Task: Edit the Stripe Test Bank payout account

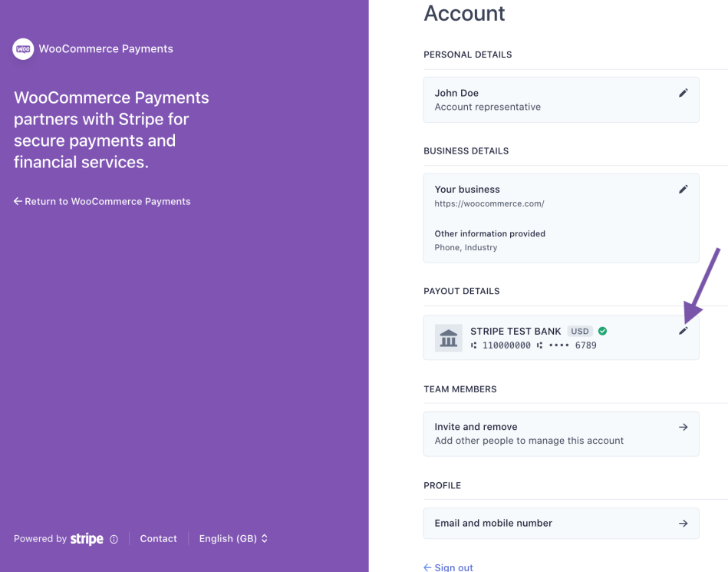Action: 684,331
